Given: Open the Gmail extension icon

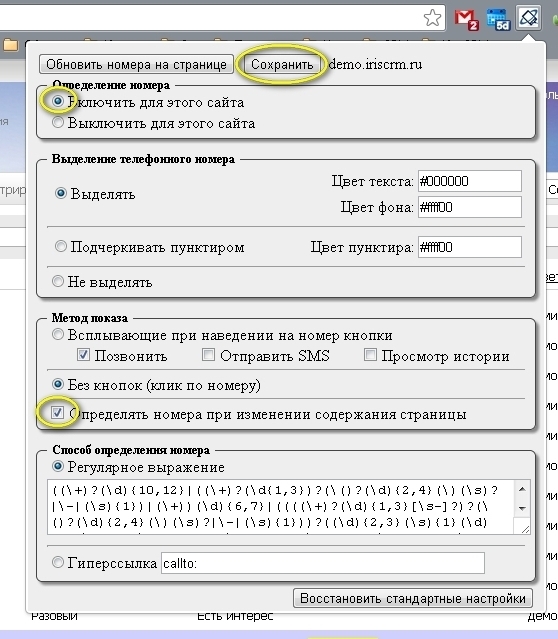Looking at the screenshot, I should tap(466, 19).
